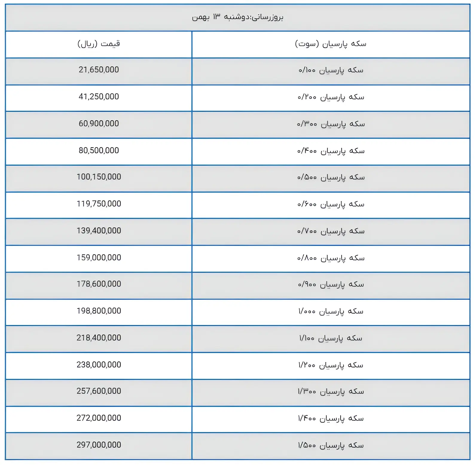Click the price 139,400,000
The height and width of the screenshot is (465, 476).
point(99,231)
